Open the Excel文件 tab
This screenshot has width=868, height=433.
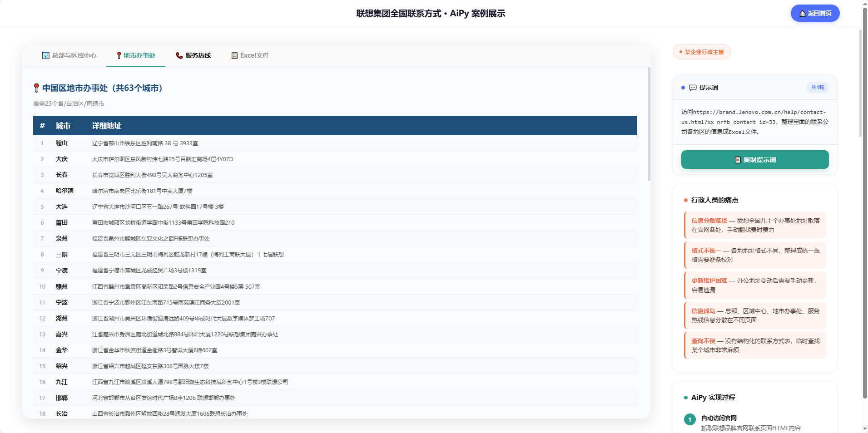(x=250, y=55)
